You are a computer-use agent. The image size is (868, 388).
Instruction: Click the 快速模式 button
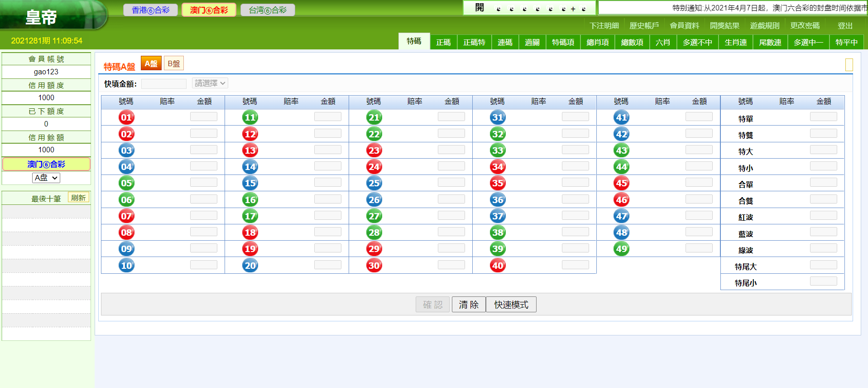click(511, 305)
